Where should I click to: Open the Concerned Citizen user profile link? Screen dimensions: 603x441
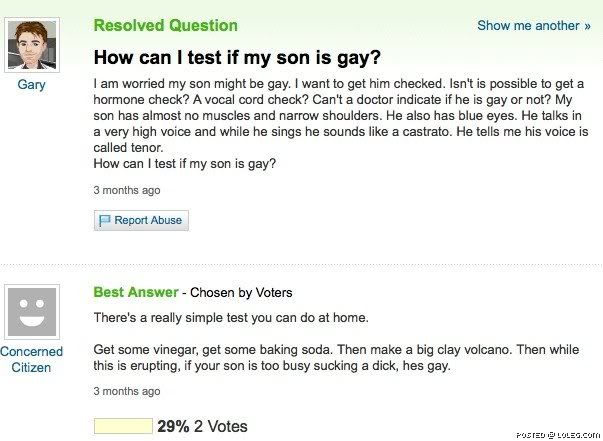click(32, 359)
